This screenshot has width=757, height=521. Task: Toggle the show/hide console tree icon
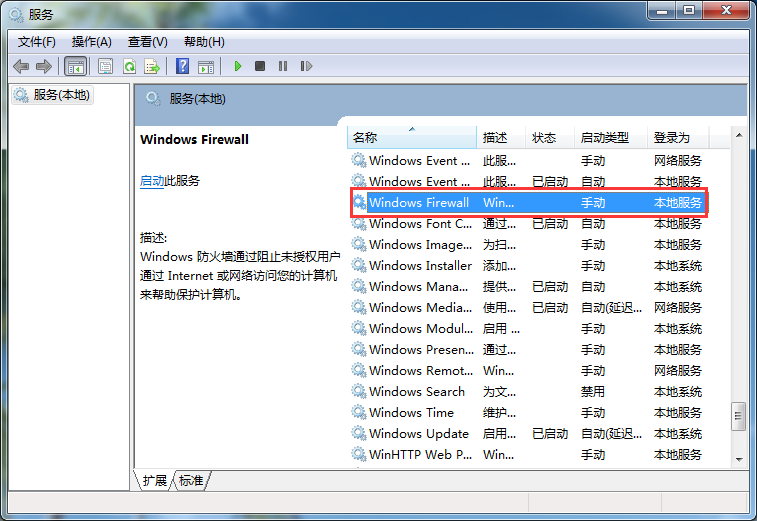[x=75, y=66]
